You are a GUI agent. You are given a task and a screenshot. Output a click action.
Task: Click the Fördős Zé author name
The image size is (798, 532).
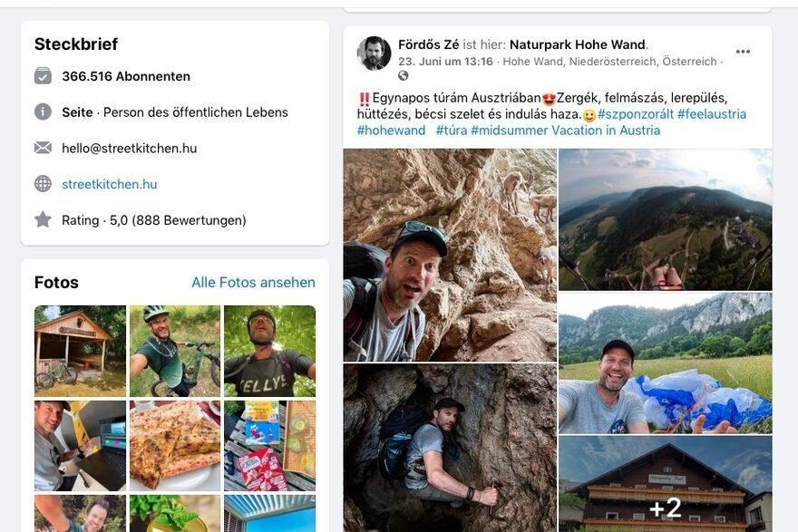428,44
